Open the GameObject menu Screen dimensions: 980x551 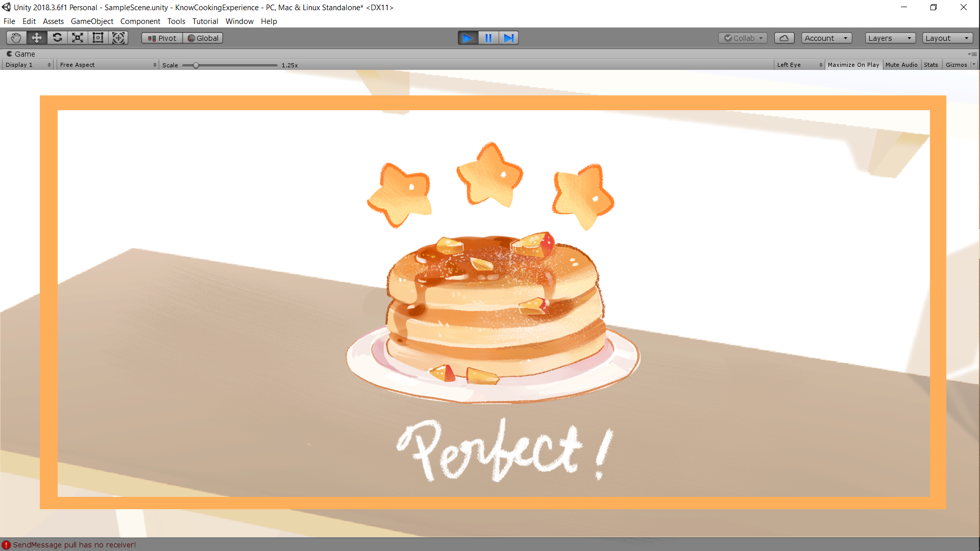(x=92, y=21)
